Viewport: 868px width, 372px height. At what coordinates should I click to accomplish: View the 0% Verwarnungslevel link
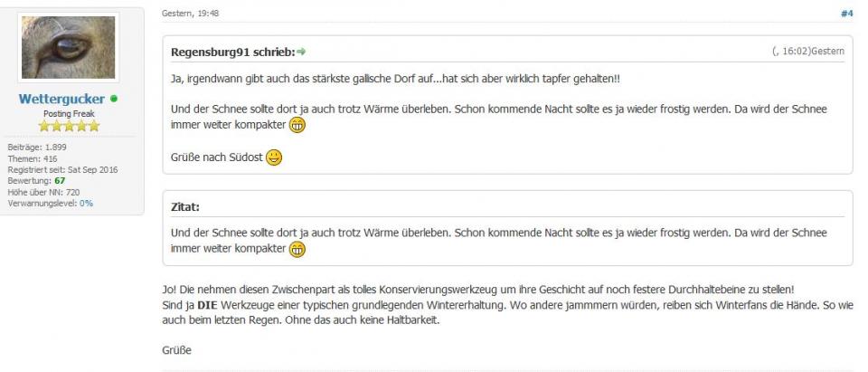pyautogui.click(x=87, y=203)
